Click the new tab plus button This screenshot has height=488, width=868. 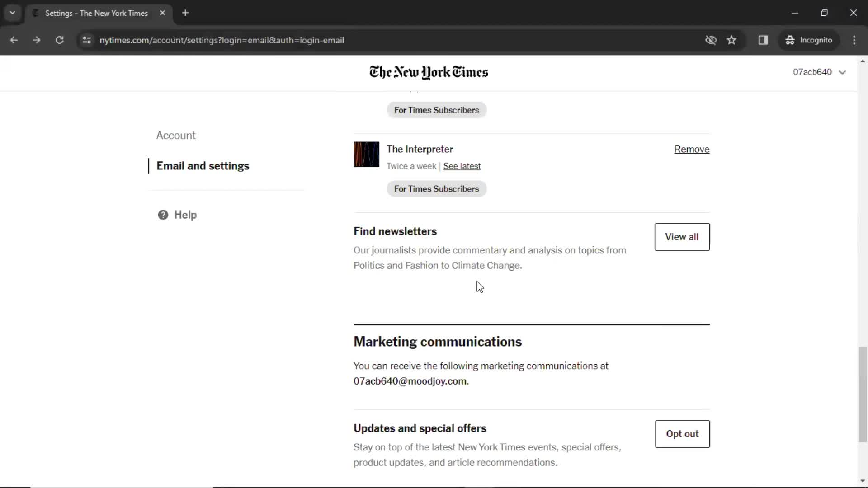(x=185, y=13)
